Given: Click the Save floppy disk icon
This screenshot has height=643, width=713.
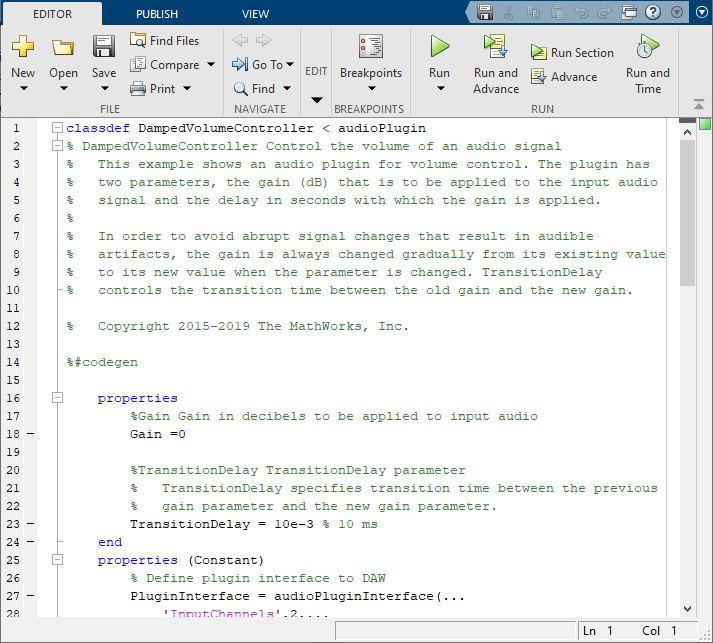Looking at the screenshot, I should (104, 46).
